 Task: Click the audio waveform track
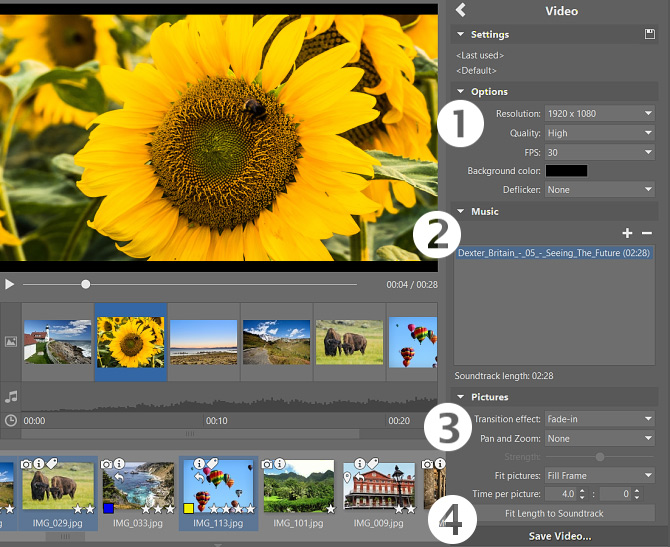point(229,397)
